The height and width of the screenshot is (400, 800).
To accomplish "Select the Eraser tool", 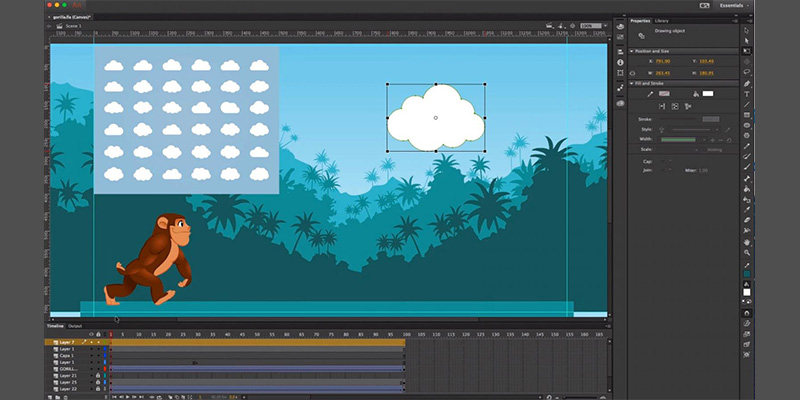I will (x=746, y=220).
